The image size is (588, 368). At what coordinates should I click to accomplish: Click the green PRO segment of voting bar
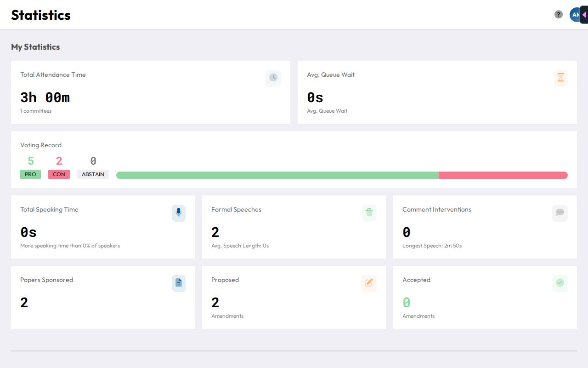pos(277,175)
